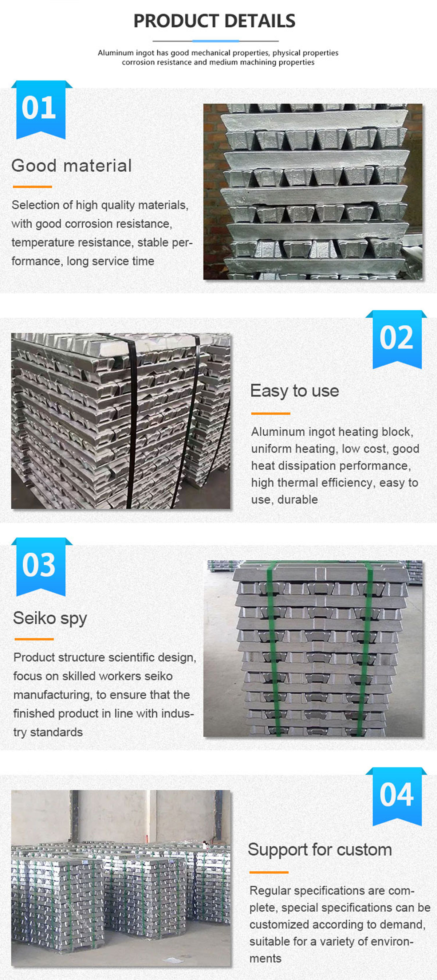
Task: Open the green-strapped ingot stack photo
Action: (x=312, y=648)
